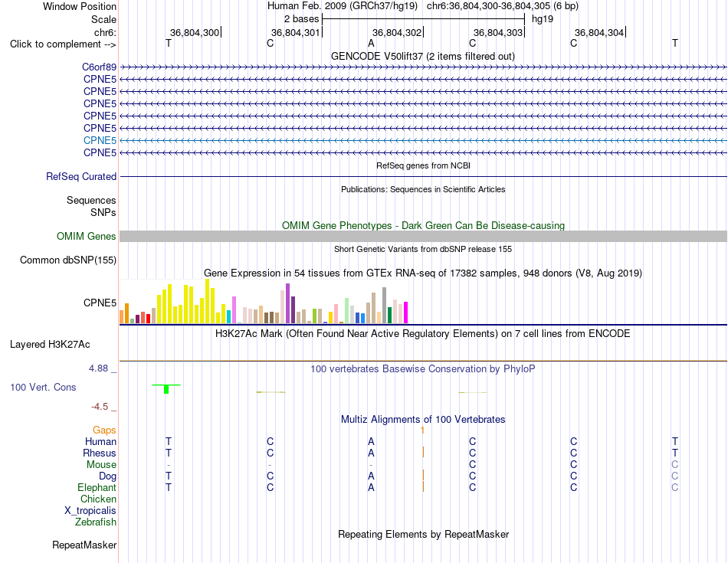Image resolution: width=728 pixels, height=563 pixels.
Task: Click base A in the reference sequence row
Action: pyautogui.click(x=371, y=44)
